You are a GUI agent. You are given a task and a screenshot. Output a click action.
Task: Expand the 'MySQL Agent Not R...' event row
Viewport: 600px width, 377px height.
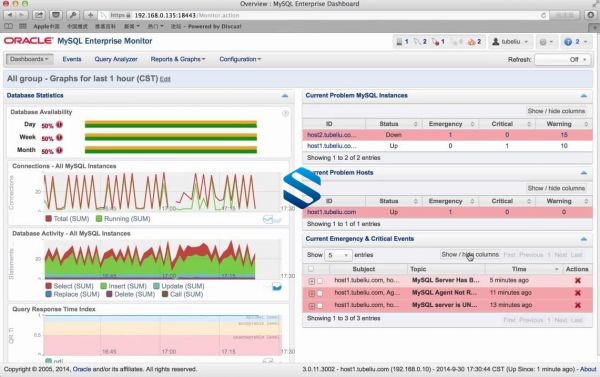coord(311,294)
